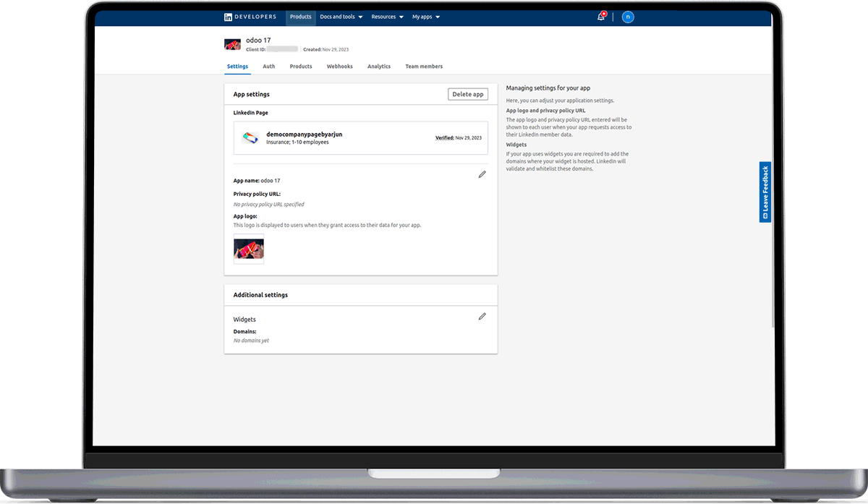Select the Settings tab
This screenshot has height=504, width=868.
237,67
